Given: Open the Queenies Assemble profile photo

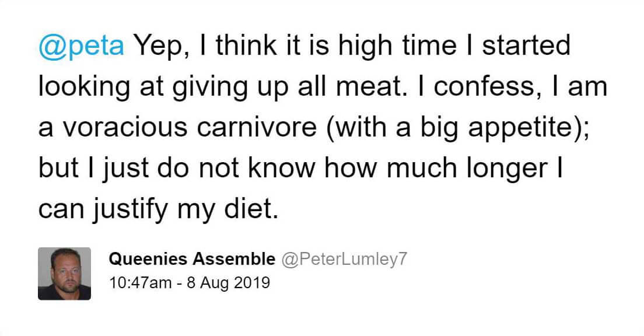Looking at the screenshot, I should tap(65, 274).
